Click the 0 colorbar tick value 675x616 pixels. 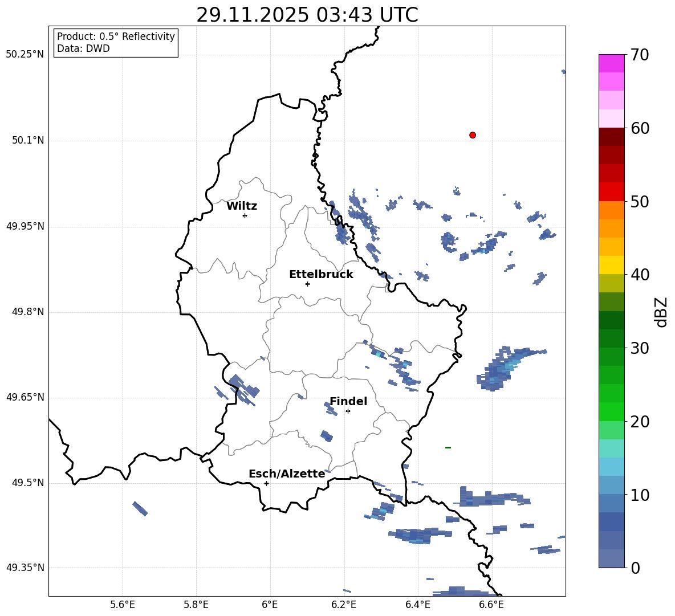click(635, 568)
